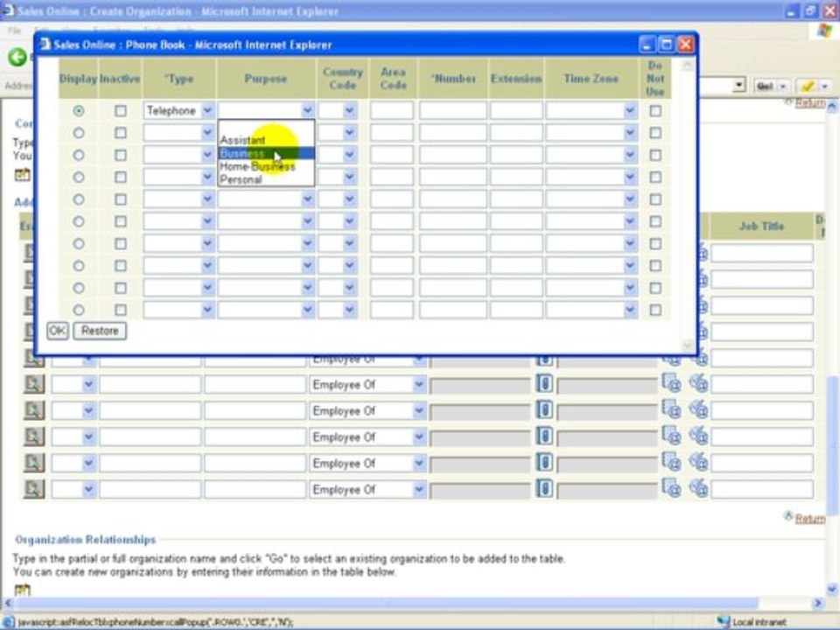The image size is (840, 630).
Task: Click main page horizontal scrollbar's right arrow
Action: point(818,603)
